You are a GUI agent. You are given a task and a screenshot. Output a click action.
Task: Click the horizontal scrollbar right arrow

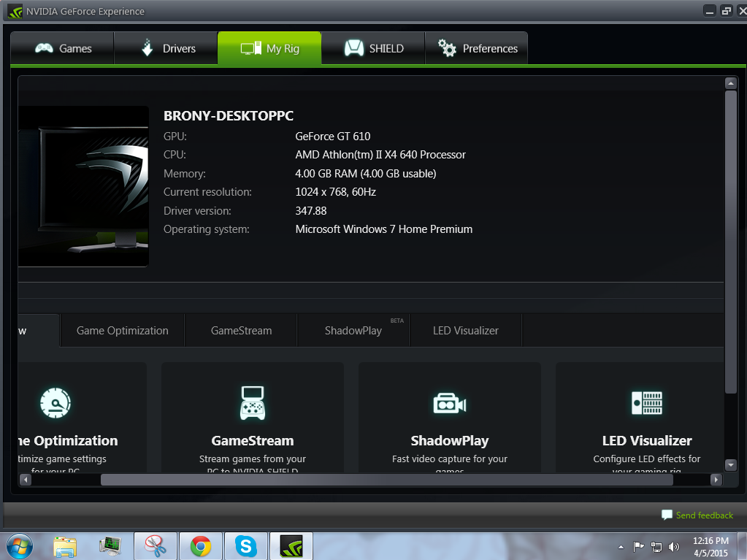716,480
